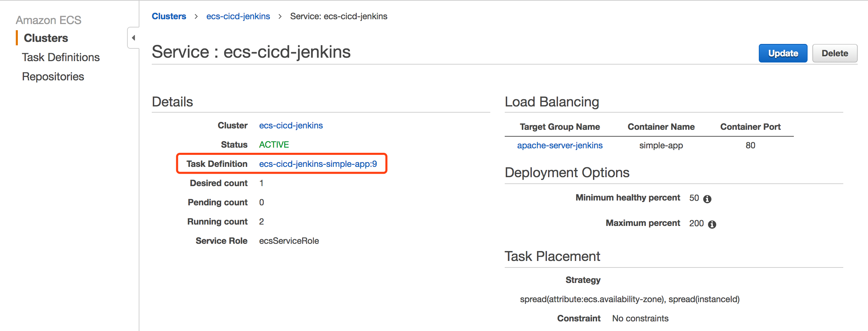The image size is (868, 331).
Task: Click the Clusters breadcrumb link
Action: click(169, 16)
